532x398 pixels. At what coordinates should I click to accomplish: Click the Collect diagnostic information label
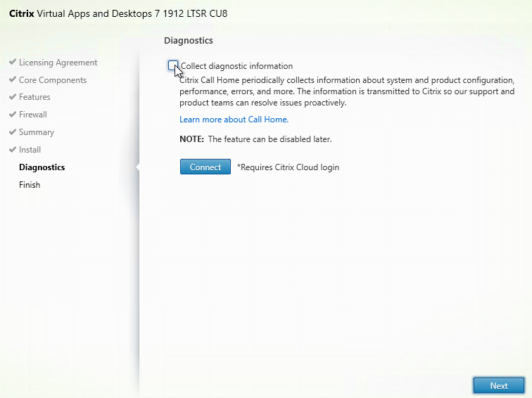(x=237, y=66)
